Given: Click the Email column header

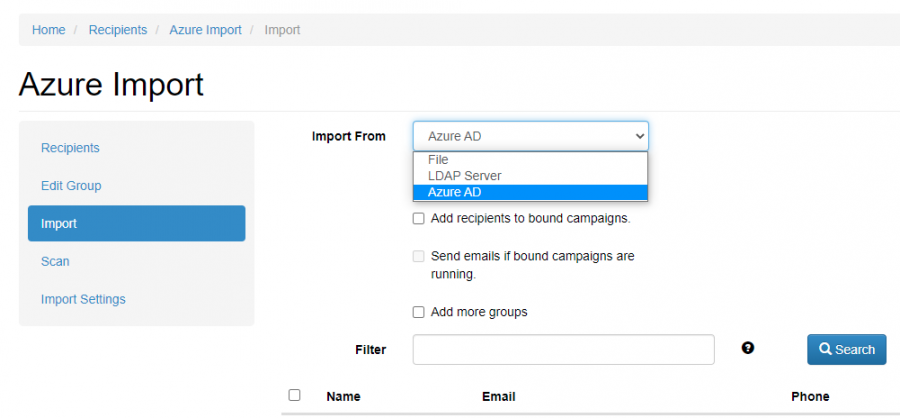Looking at the screenshot, I should (x=498, y=396).
